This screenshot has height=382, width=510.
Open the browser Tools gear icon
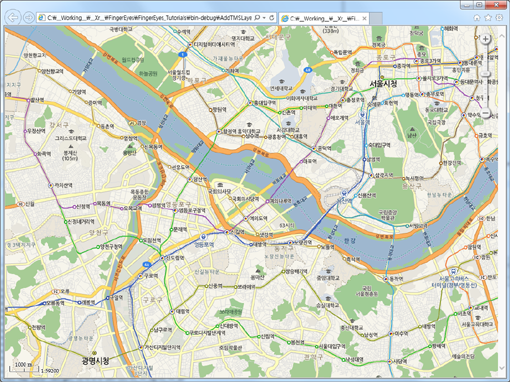499,18
